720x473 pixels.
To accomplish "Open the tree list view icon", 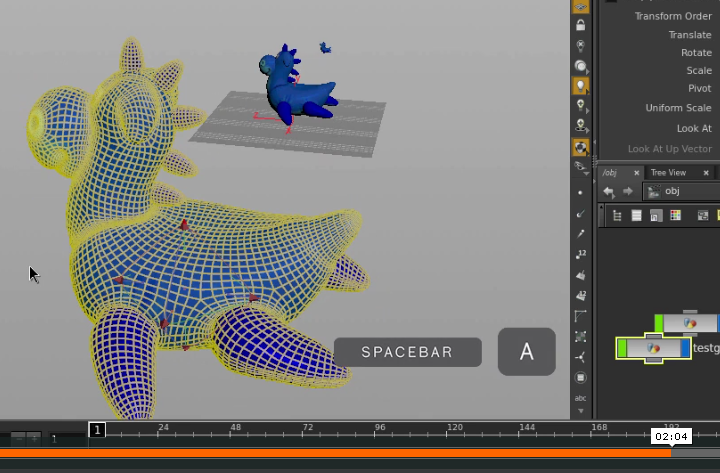I will [617, 215].
